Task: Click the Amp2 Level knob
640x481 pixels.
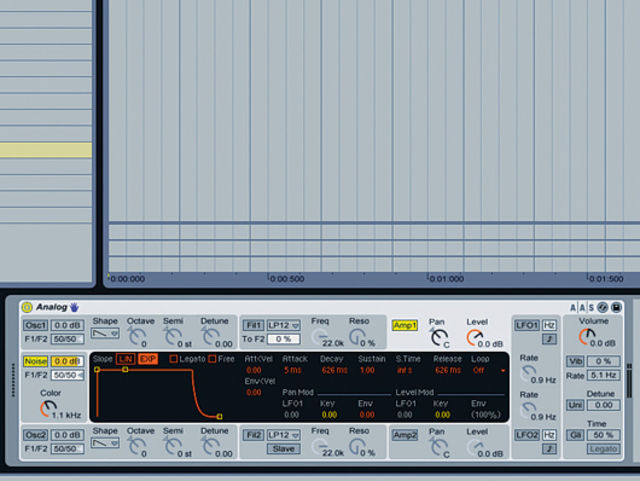Action: click(x=474, y=448)
